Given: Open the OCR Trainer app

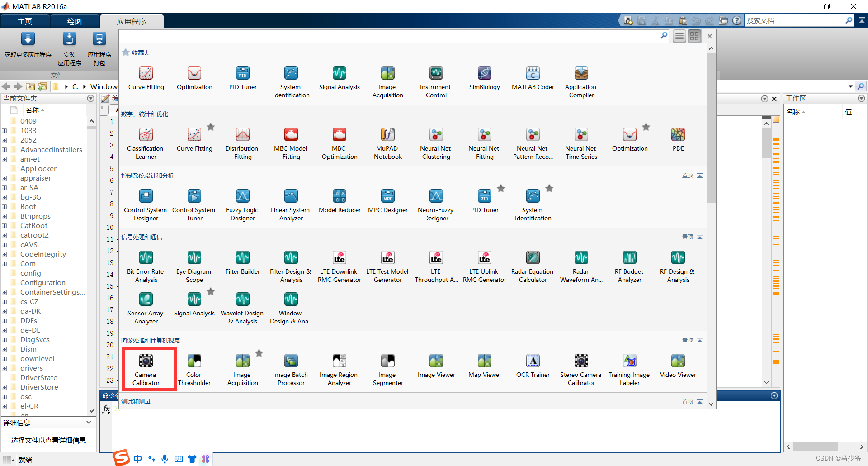Looking at the screenshot, I should (x=533, y=366).
